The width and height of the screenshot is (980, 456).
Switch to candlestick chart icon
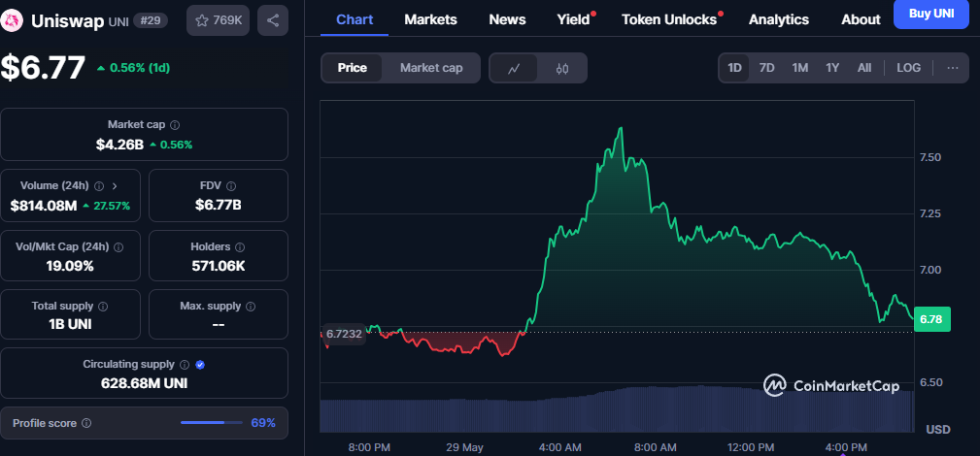click(x=562, y=68)
